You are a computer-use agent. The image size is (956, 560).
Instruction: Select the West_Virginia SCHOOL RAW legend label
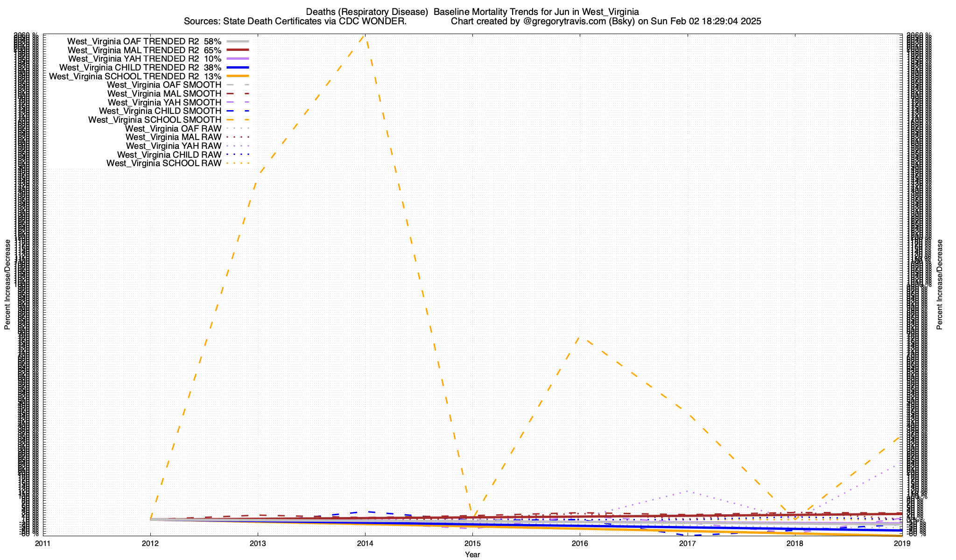(x=163, y=163)
